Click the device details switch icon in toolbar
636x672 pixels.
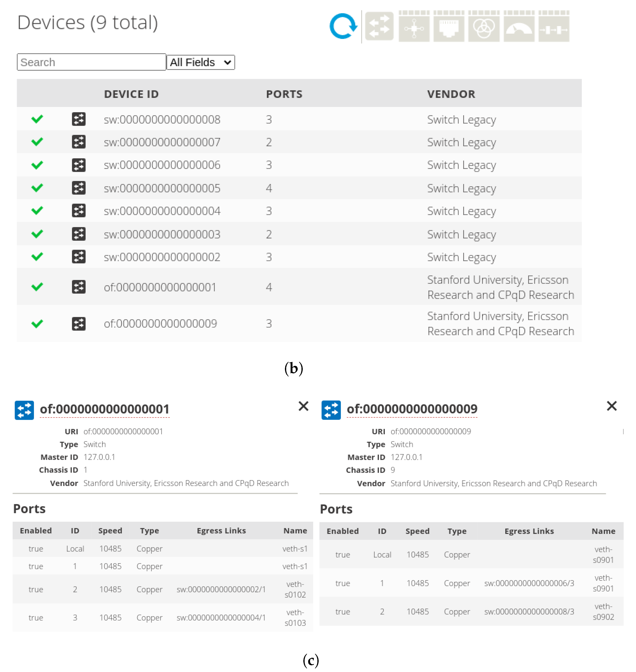pyautogui.click(x=379, y=26)
